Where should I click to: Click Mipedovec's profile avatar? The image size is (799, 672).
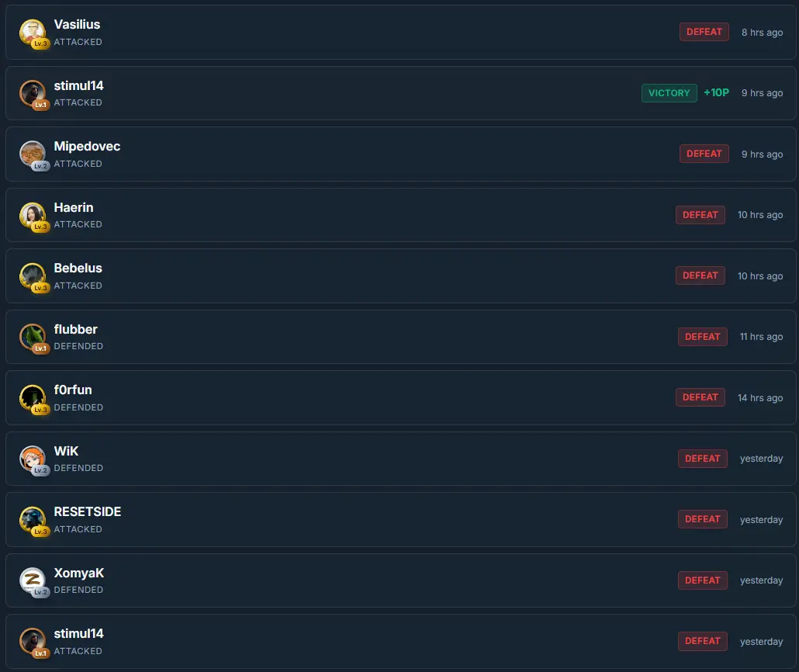pyautogui.click(x=33, y=154)
